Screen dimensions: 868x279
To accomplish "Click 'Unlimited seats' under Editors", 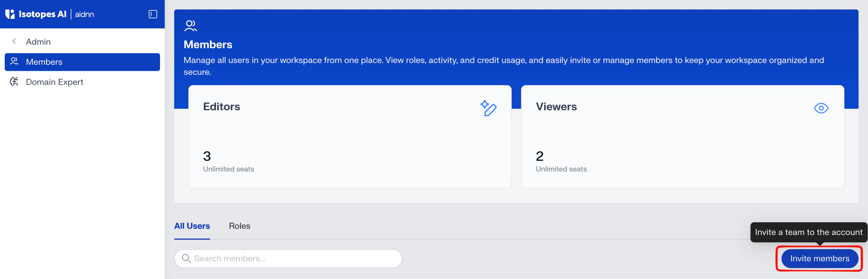I will [x=229, y=169].
